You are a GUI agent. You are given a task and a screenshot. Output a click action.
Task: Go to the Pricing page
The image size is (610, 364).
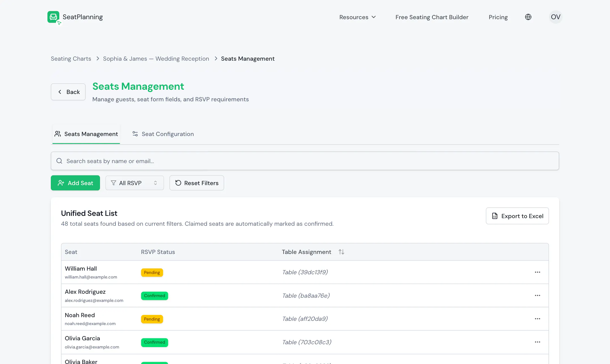(x=498, y=17)
